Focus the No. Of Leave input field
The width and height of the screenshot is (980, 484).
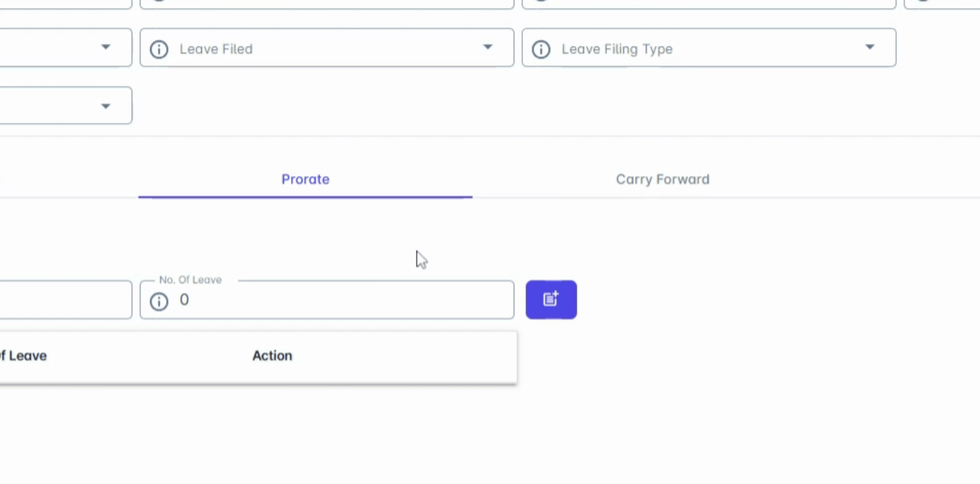tap(341, 300)
